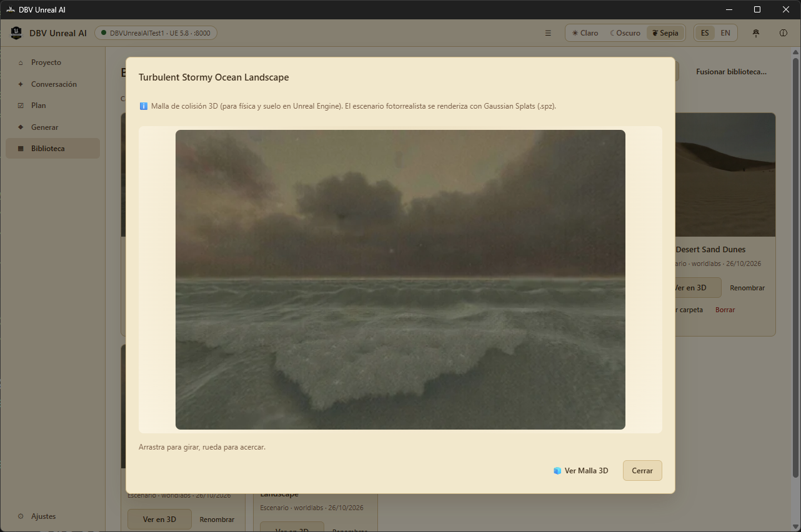The image size is (801, 532).
Task: Click the info circle icon in header
Action: pyautogui.click(x=784, y=33)
